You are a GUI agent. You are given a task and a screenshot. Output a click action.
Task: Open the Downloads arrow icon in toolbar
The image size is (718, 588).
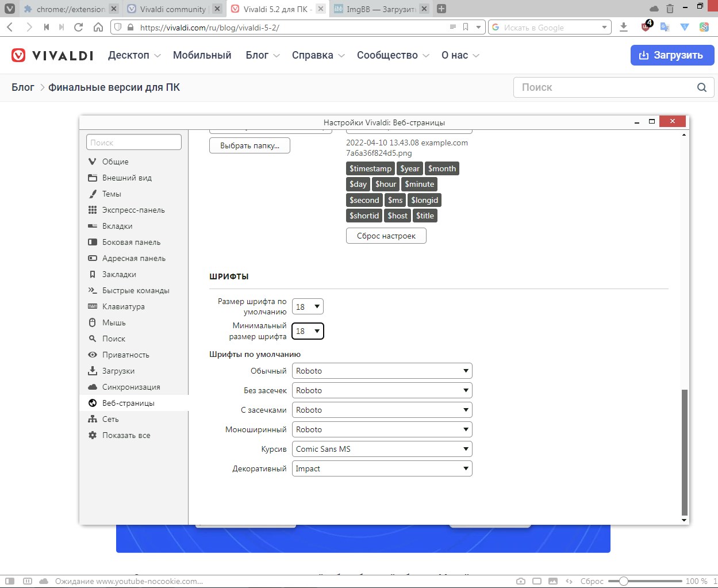[x=624, y=27]
